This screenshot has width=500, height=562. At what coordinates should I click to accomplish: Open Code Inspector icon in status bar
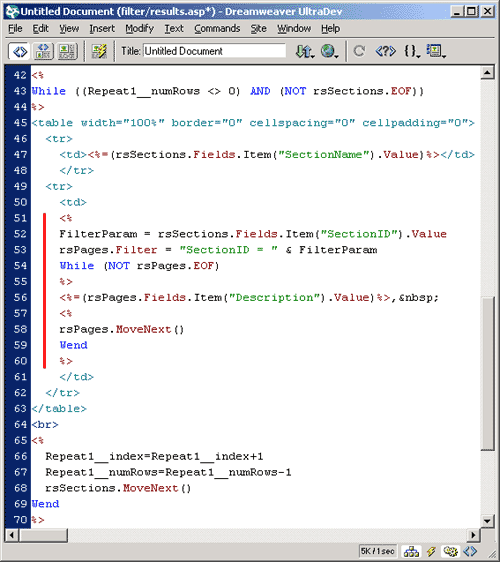pos(470,551)
